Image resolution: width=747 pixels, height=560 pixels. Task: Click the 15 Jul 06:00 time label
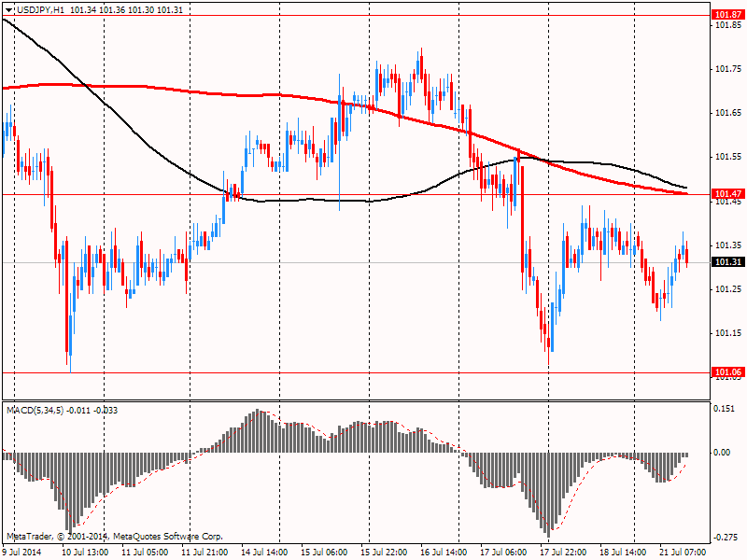point(324,553)
